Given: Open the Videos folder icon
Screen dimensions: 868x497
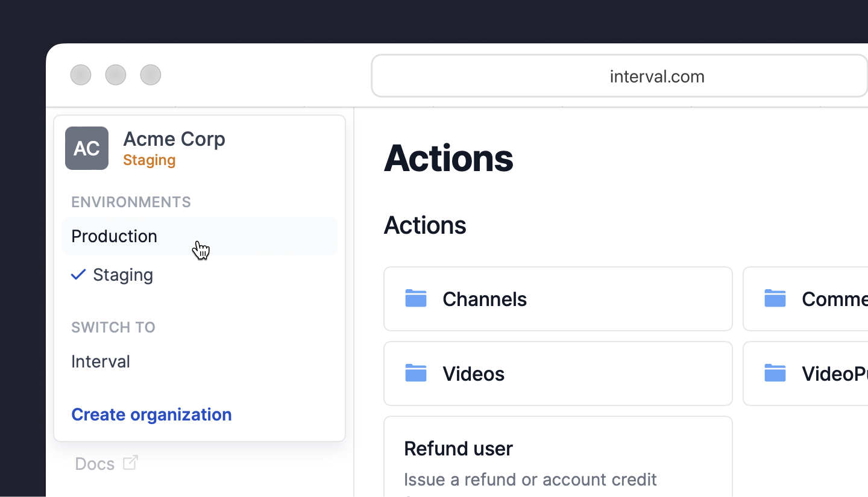Looking at the screenshot, I should pos(416,373).
